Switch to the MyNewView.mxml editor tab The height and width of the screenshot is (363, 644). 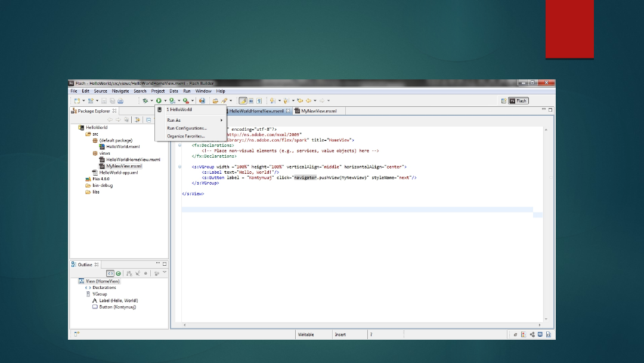pos(318,111)
